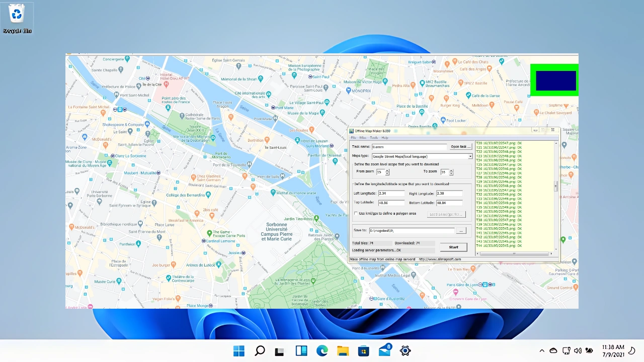Viewport: 644px width, 362px height.
Task: Click the http://www.allmapsoft.com status text
Action: (x=440, y=259)
